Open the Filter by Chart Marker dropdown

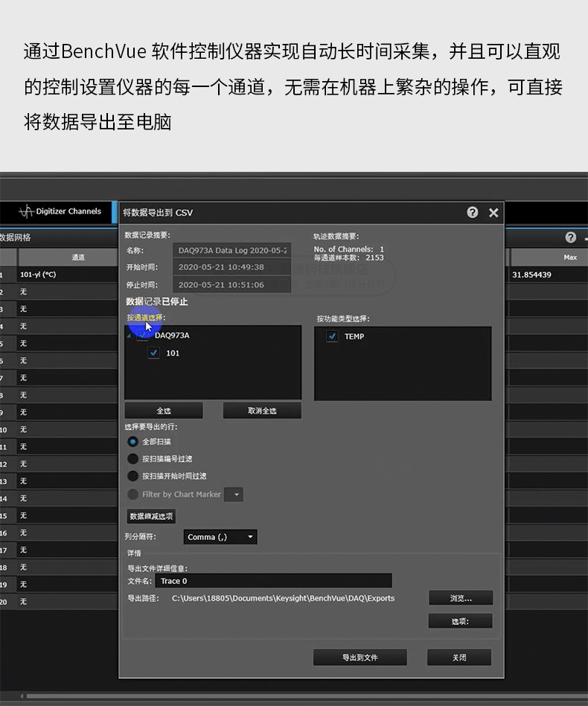[x=234, y=495]
